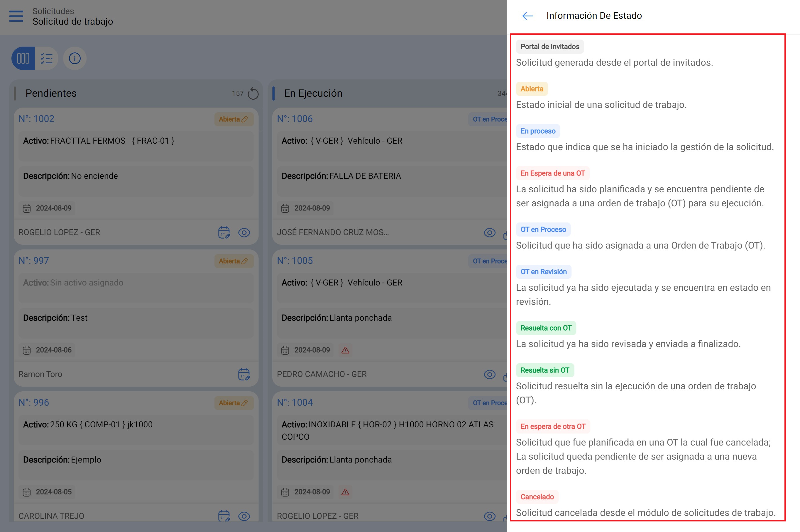Open request N°: 997

[x=34, y=261]
